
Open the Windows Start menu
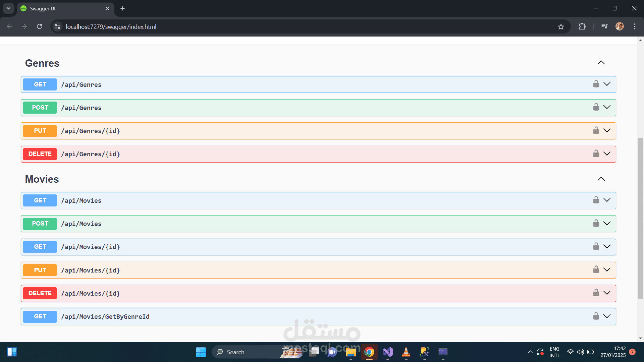201,352
